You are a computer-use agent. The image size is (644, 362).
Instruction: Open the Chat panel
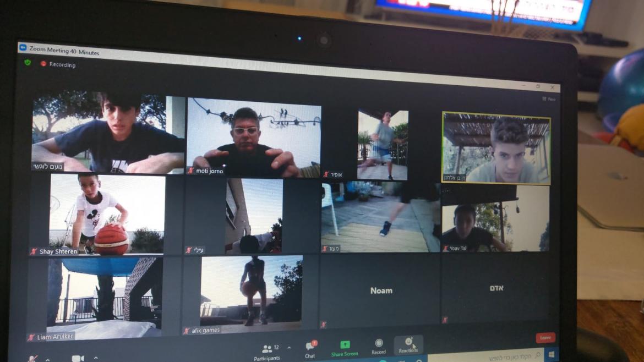pos(310,348)
